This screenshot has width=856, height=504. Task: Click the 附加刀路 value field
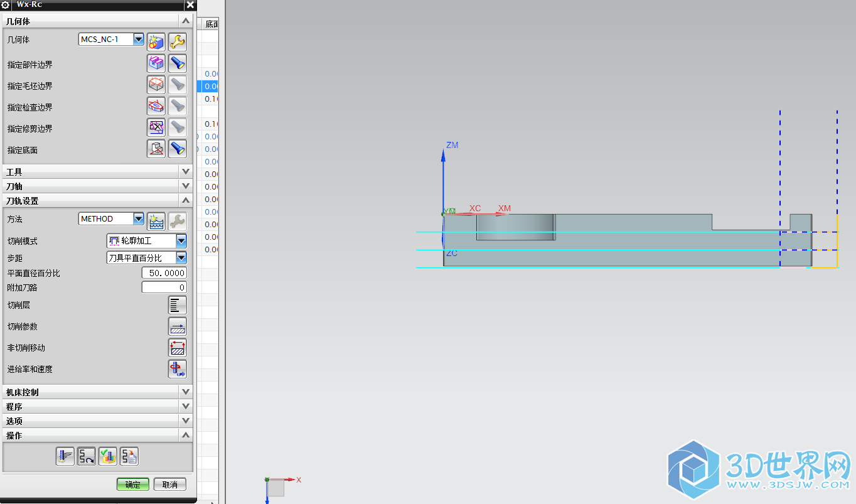pyautogui.click(x=164, y=287)
